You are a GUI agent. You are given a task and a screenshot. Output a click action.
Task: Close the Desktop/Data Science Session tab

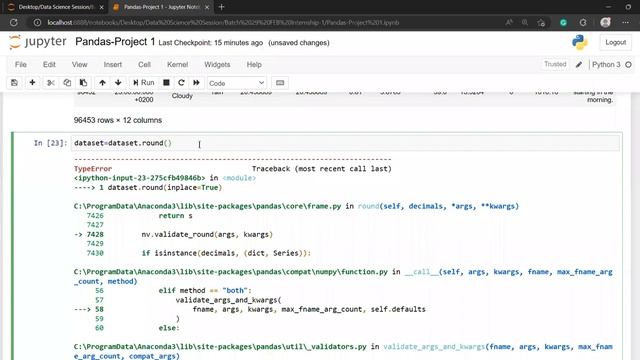tap(101, 7)
